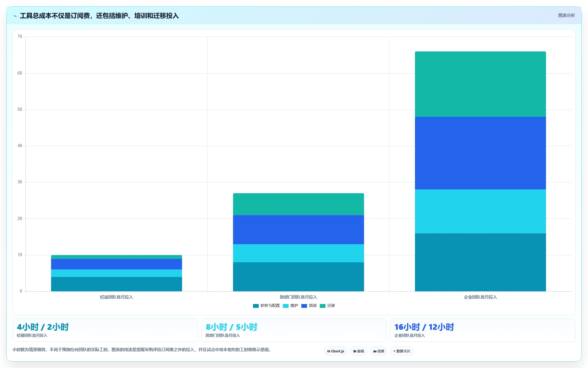Click the 维护 segment of the 轻量团队 bar
Viewport: 588px width, 368px height.
pos(116,273)
